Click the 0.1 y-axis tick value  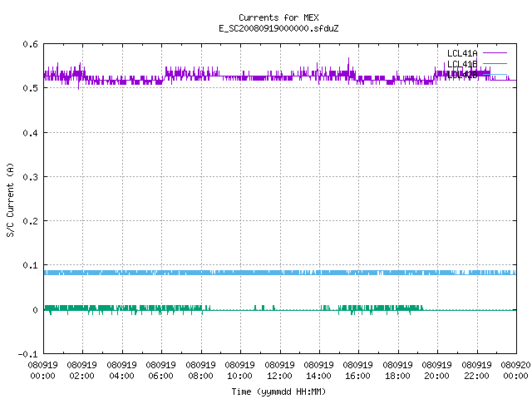click(x=30, y=265)
